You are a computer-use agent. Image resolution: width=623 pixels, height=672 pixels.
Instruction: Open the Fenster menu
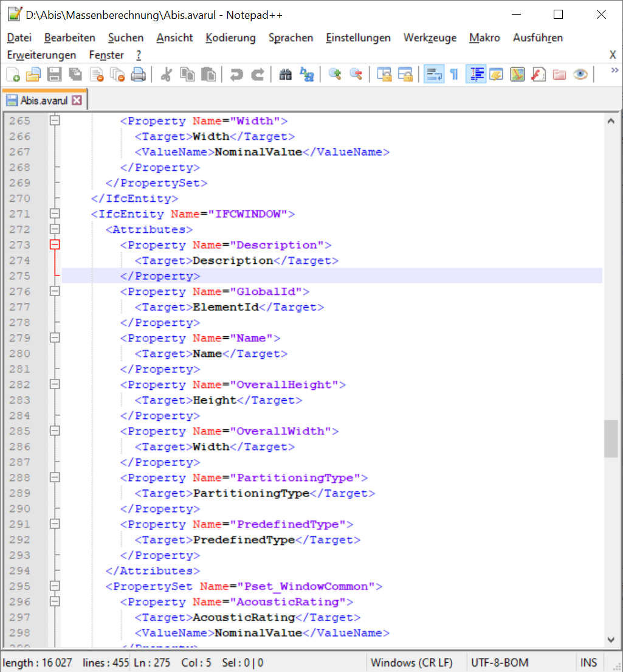106,55
